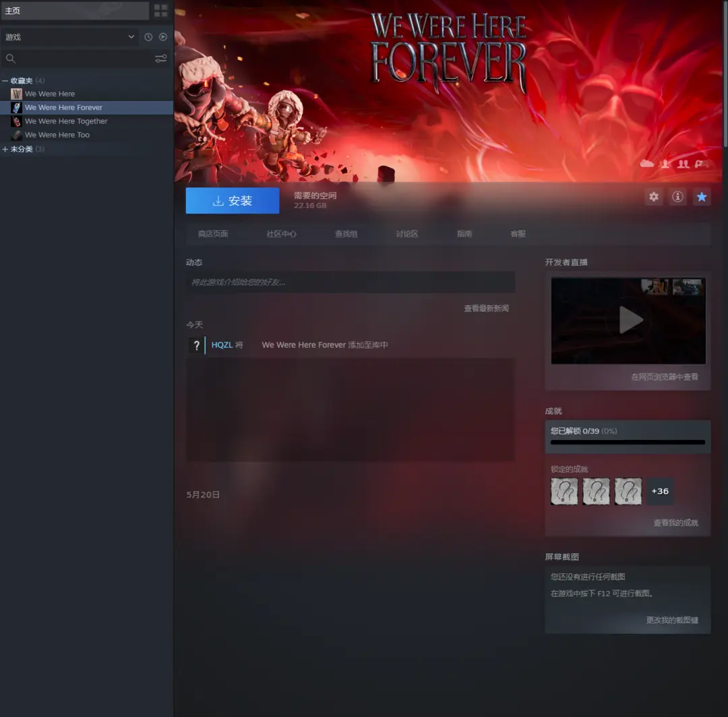Click the 主页 home button

click(x=75, y=10)
